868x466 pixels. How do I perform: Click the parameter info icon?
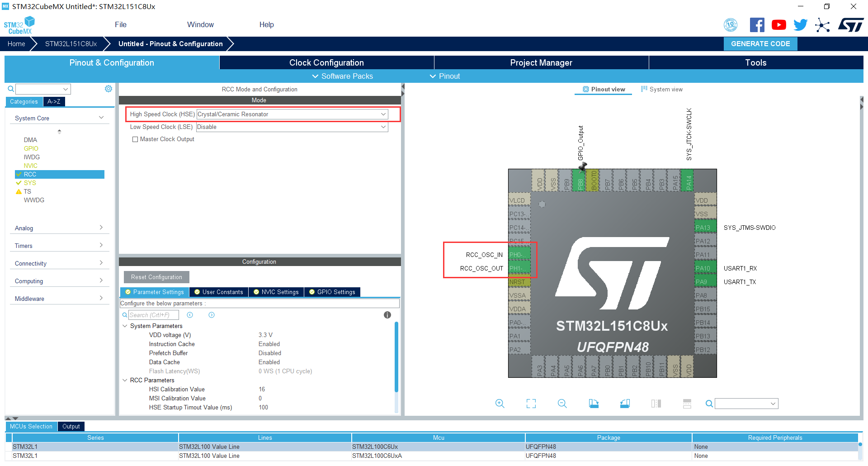coord(387,315)
